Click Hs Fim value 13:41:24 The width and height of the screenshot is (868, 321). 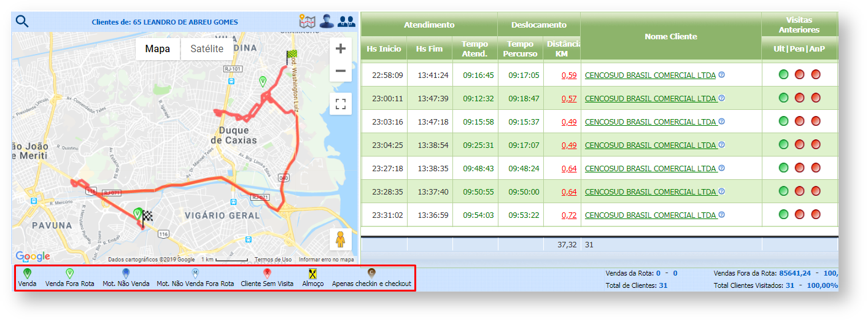click(x=433, y=75)
